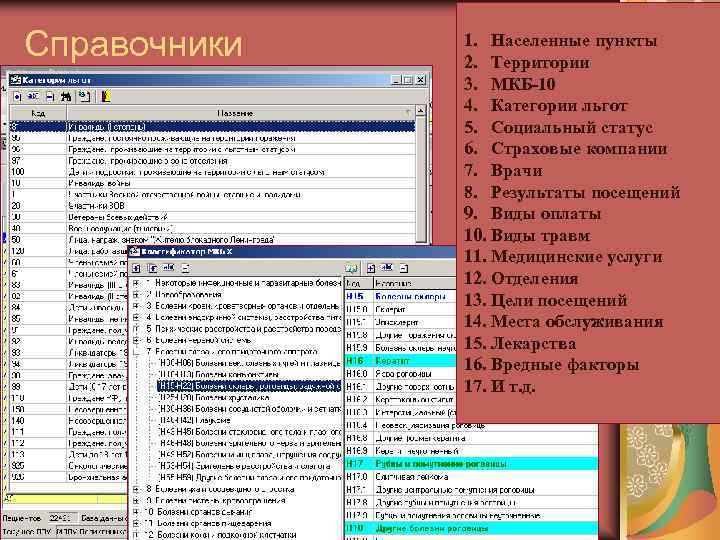Image resolution: width=720 pixels, height=540 pixels.
Task: Expand tree class 1 infectious and parasitic diseases
Action: point(136,283)
